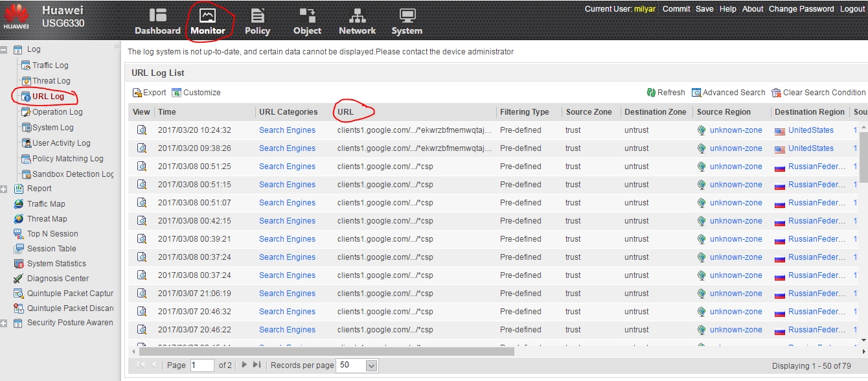View details of 2017/03/08 00:51:15 entry
The width and height of the screenshot is (868, 381).
pos(141,185)
